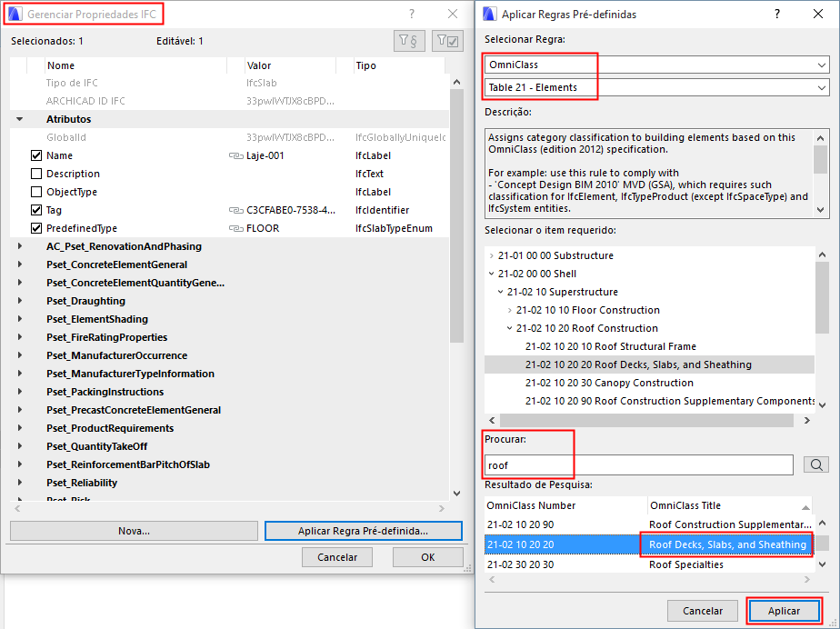840x629 pixels.
Task: Click the filter checked properties icon button
Action: point(447,41)
